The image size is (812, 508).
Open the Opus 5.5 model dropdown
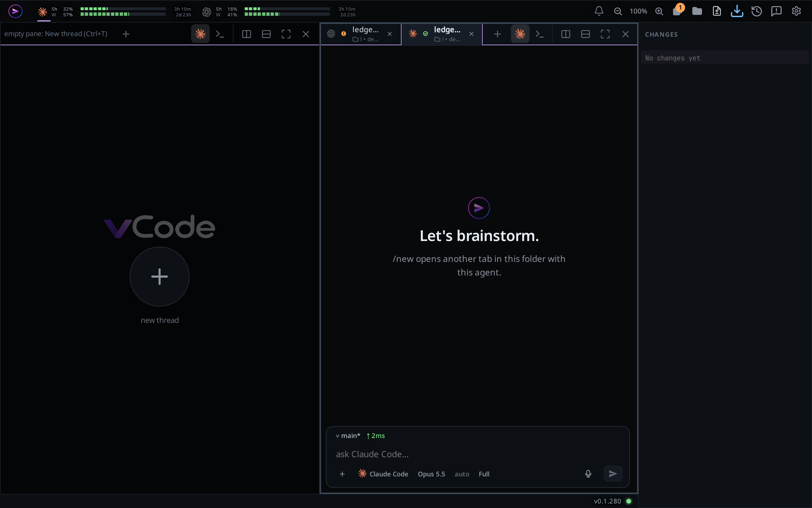point(431,474)
